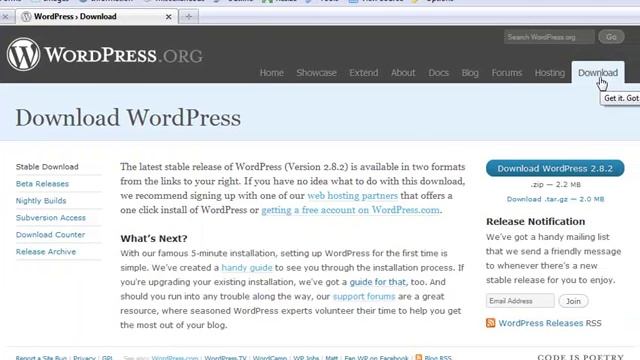Open Nightly Builds sidebar link

tap(41, 201)
